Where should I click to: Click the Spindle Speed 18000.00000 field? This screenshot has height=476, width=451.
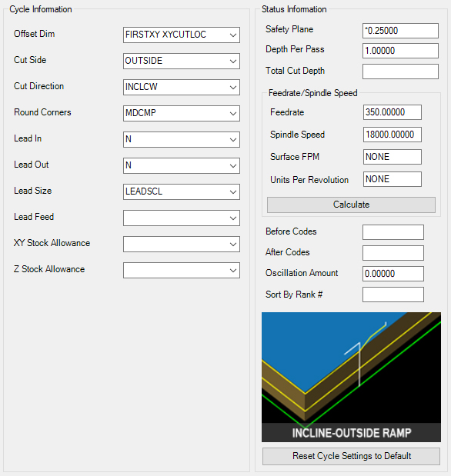pos(392,135)
